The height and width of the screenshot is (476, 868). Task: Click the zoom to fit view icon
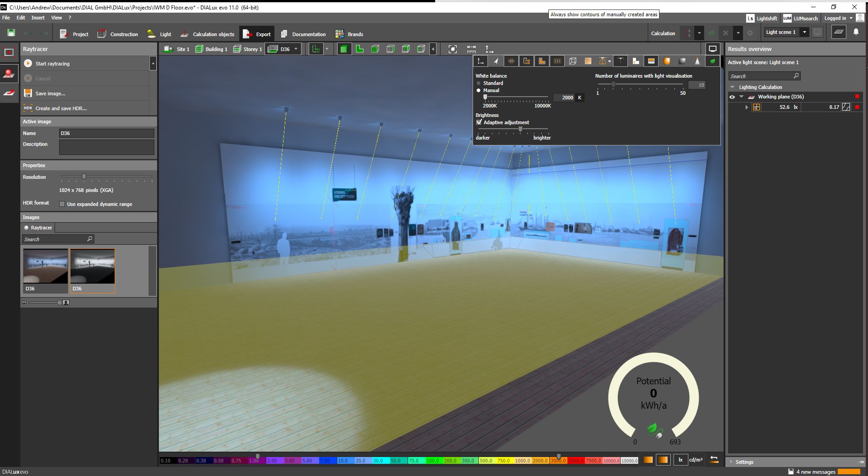452,49
